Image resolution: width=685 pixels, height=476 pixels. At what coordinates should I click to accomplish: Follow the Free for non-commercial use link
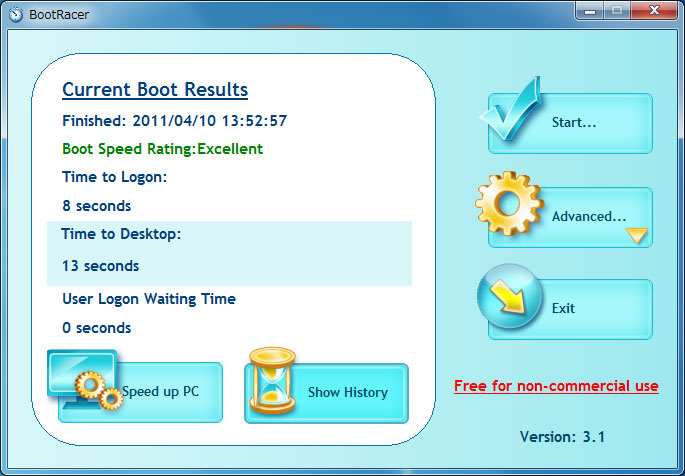click(x=556, y=386)
